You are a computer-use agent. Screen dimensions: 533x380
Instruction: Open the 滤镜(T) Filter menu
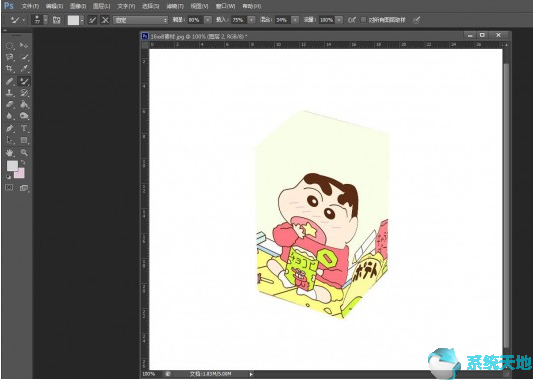tap(175, 6)
